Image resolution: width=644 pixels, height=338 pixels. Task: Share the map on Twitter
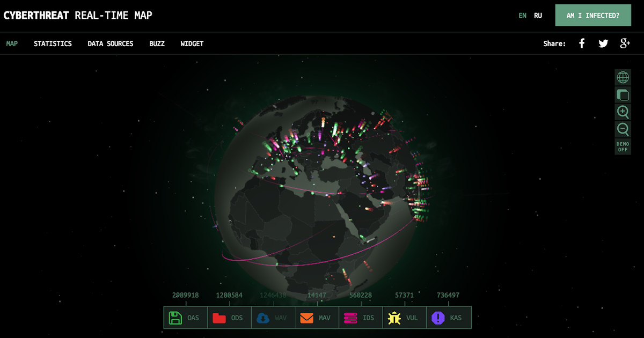click(603, 43)
